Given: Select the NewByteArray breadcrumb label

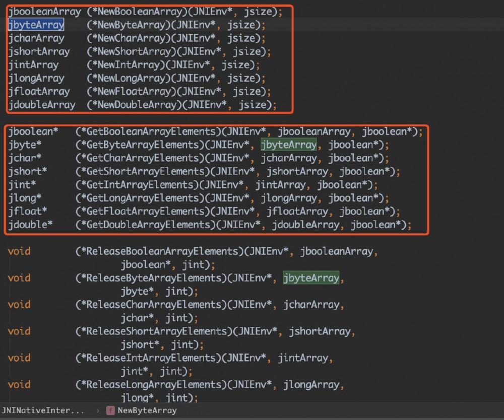Looking at the screenshot, I should (x=147, y=410).
